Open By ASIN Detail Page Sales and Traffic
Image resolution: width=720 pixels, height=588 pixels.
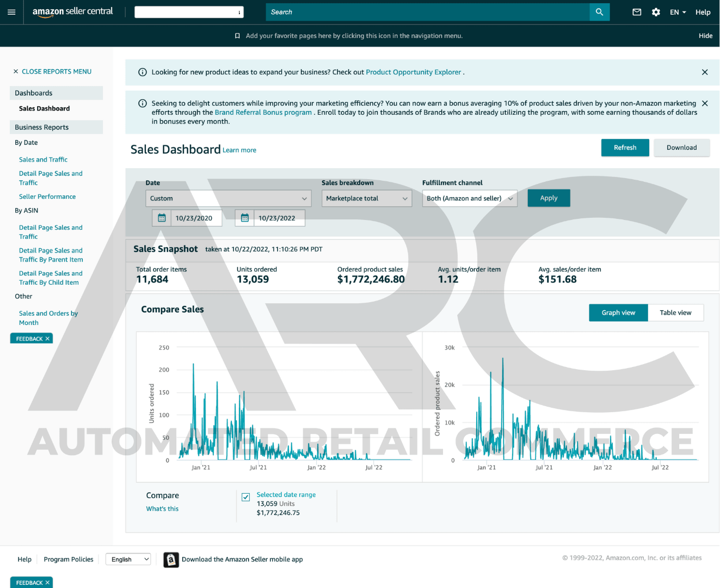click(x=51, y=232)
